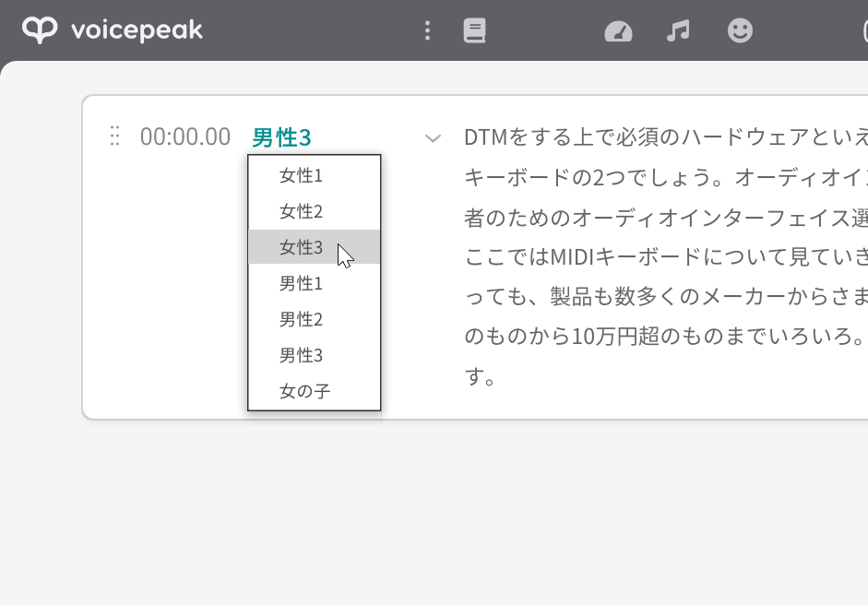Choose 男性3 in the dropdown list
The height and width of the screenshot is (605, 868).
[314, 355]
